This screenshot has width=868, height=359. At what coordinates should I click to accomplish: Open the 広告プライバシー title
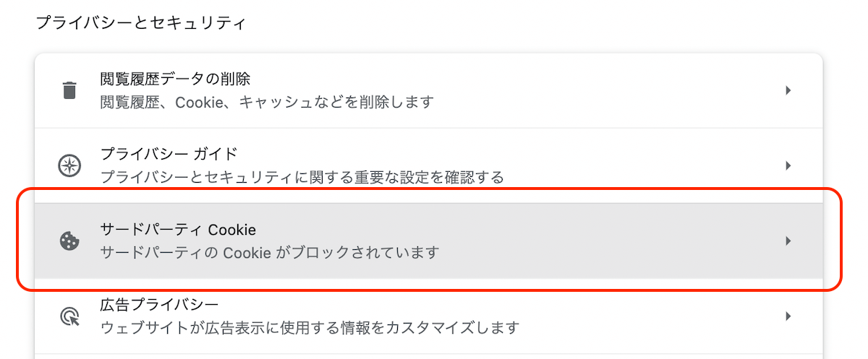pyautogui.click(x=159, y=304)
